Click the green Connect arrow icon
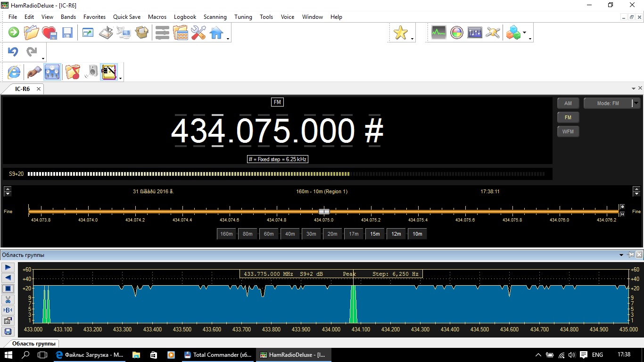Screen dimensions: 644x362 pos(14,33)
